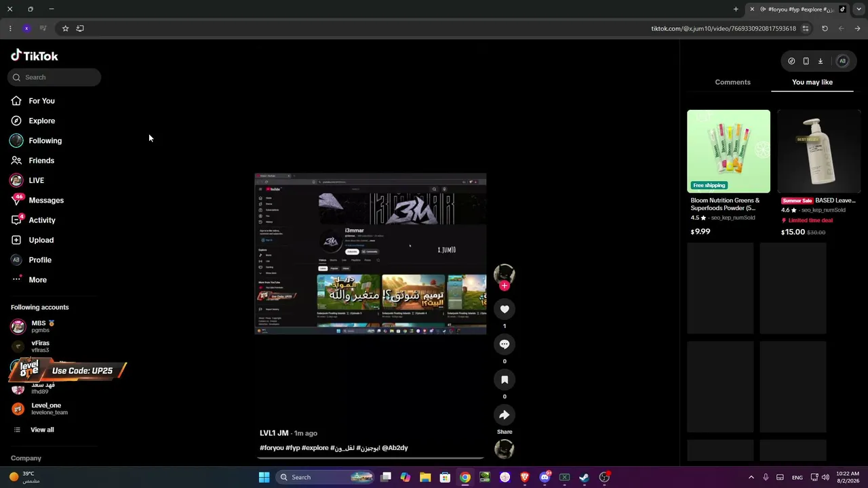Bookmark the video to Favorites
This screenshot has height=488, width=868.
coord(504,380)
